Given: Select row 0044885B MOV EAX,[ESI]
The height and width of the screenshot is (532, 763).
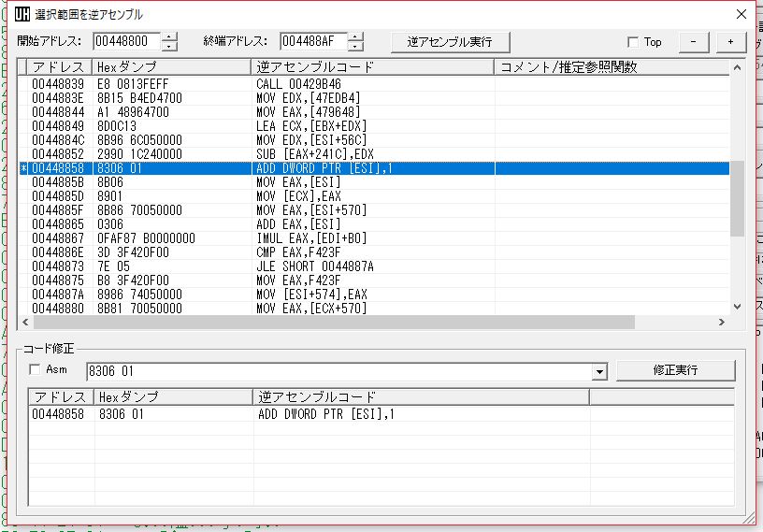Looking at the screenshot, I should pyautogui.click(x=374, y=182).
